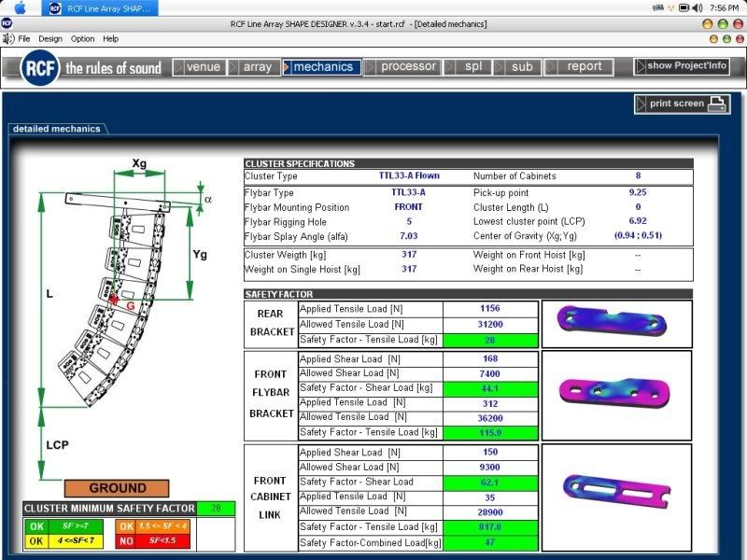Image resolution: width=747 pixels, height=560 pixels.
Task: Click the GROUND label box
Action: (117, 488)
